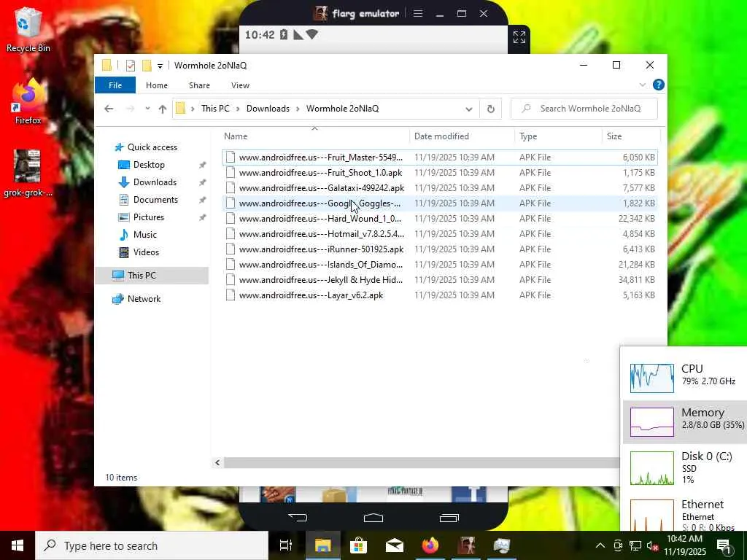Open the recent locations dropdown arrow
Image resolution: width=747 pixels, height=560 pixels.
pos(147,109)
